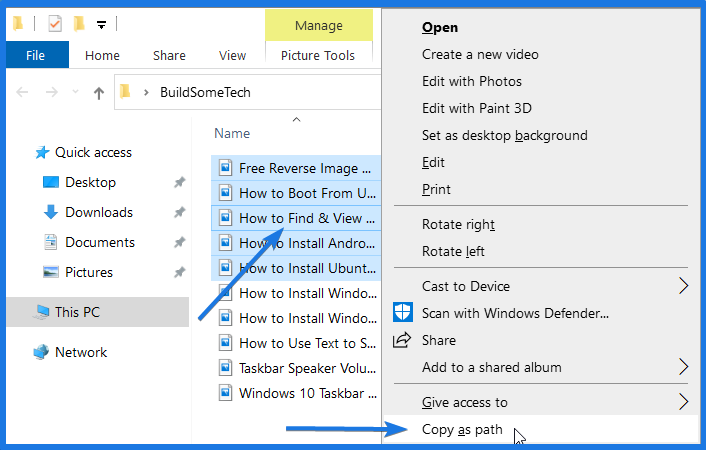This screenshot has width=706, height=450.
Task: Click the Properties checkmark icon in title bar
Action: point(55,23)
